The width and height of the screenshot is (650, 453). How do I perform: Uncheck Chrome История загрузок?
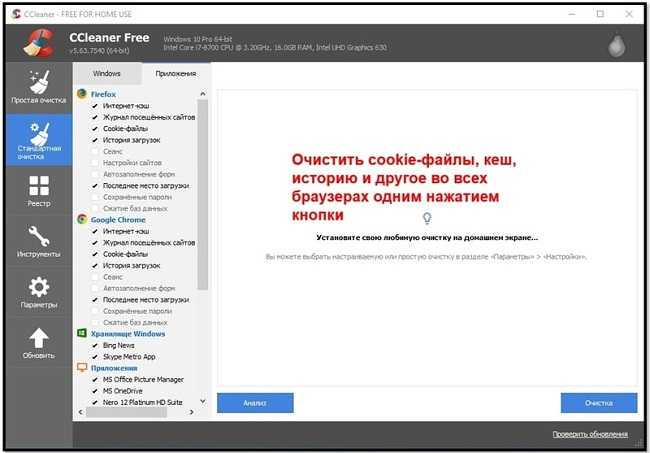click(x=95, y=265)
